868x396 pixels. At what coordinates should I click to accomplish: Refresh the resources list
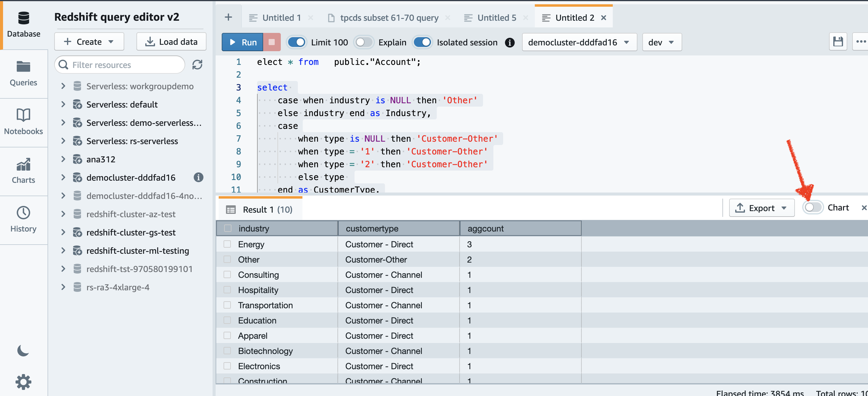click(197, 65)
